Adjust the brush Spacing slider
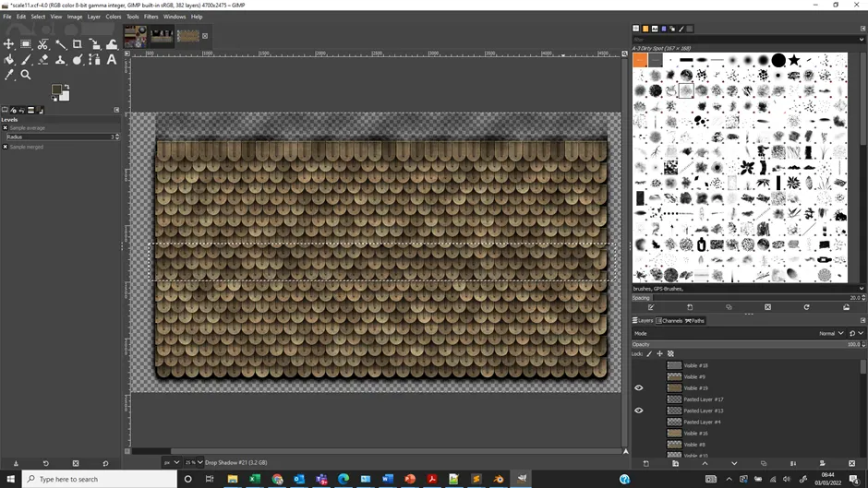 (747, 298)
